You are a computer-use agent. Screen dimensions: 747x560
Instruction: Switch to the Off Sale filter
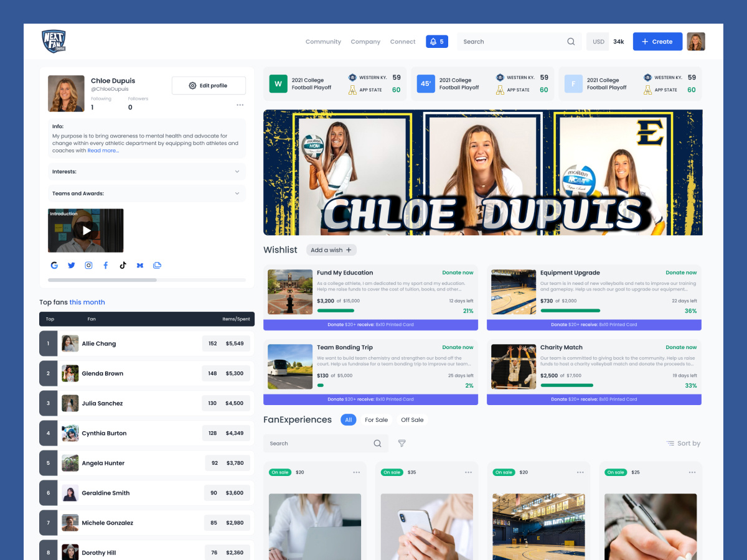411,419
